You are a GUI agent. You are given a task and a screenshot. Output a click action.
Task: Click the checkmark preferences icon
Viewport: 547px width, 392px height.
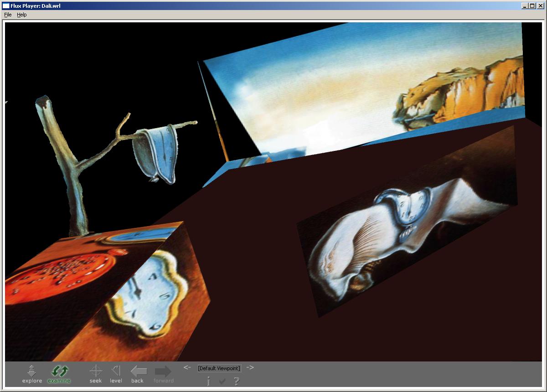point(222,381)
